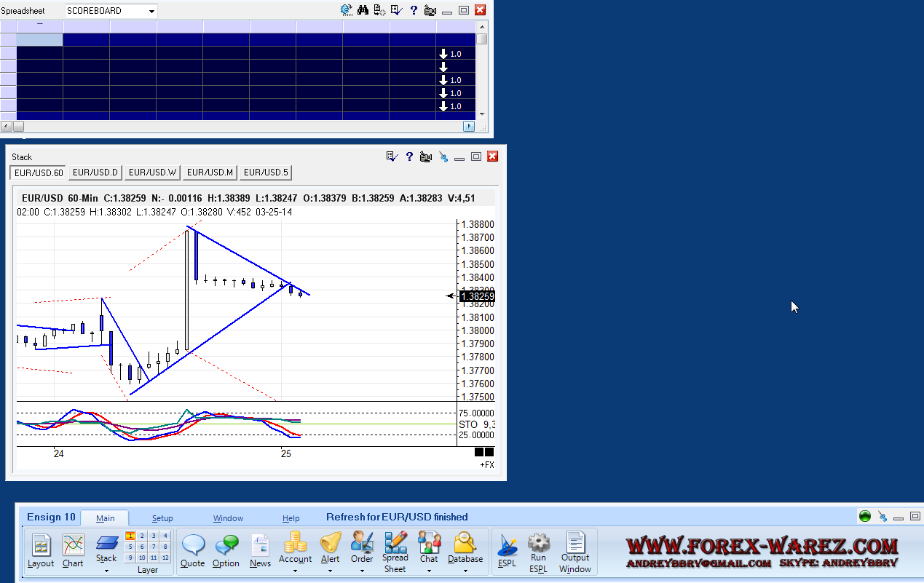
Task: Open the Database dropdown arrow
Action: [465, 571]
